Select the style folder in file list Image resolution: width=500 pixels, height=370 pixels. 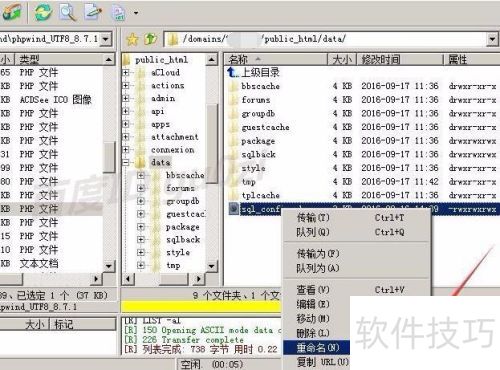(253, 168)
